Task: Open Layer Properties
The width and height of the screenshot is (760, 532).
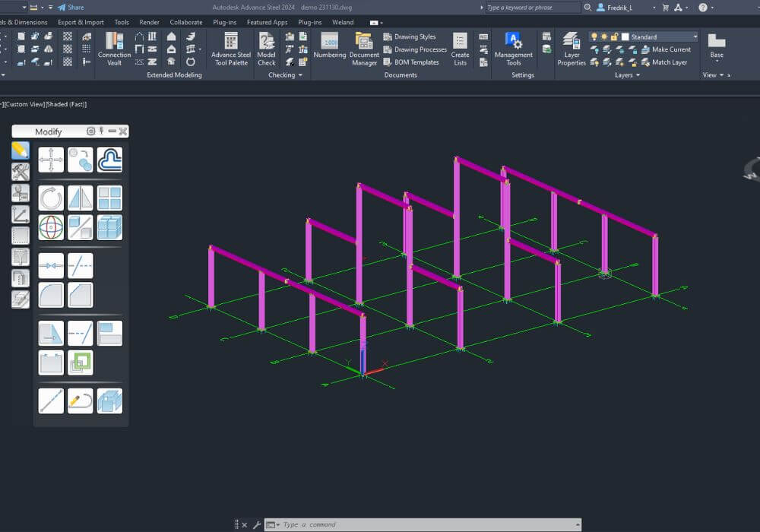Action: [x=571, y=48]
